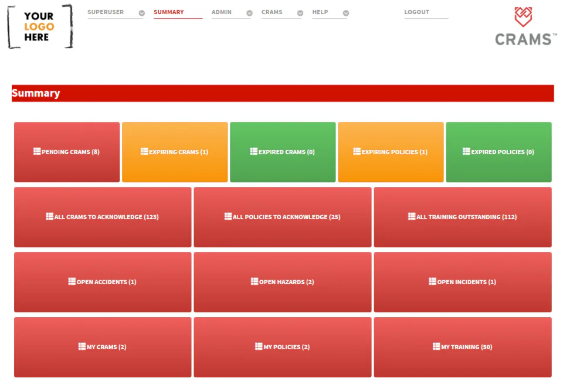
Task: Open the green Expired Policies (0) tile
Action: 498,152
